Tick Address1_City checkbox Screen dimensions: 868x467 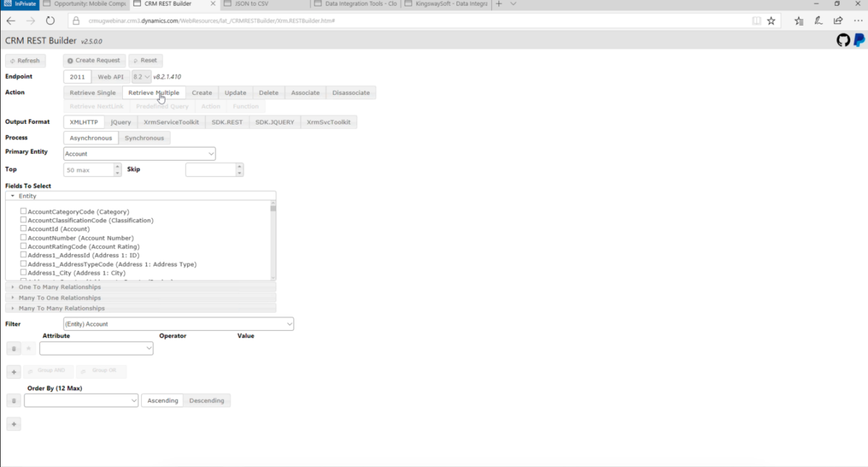click(23, 273)
